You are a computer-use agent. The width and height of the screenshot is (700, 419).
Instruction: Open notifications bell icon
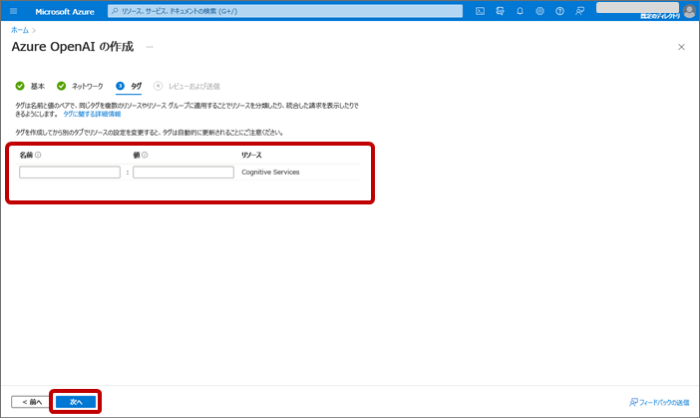click(520, 11)
